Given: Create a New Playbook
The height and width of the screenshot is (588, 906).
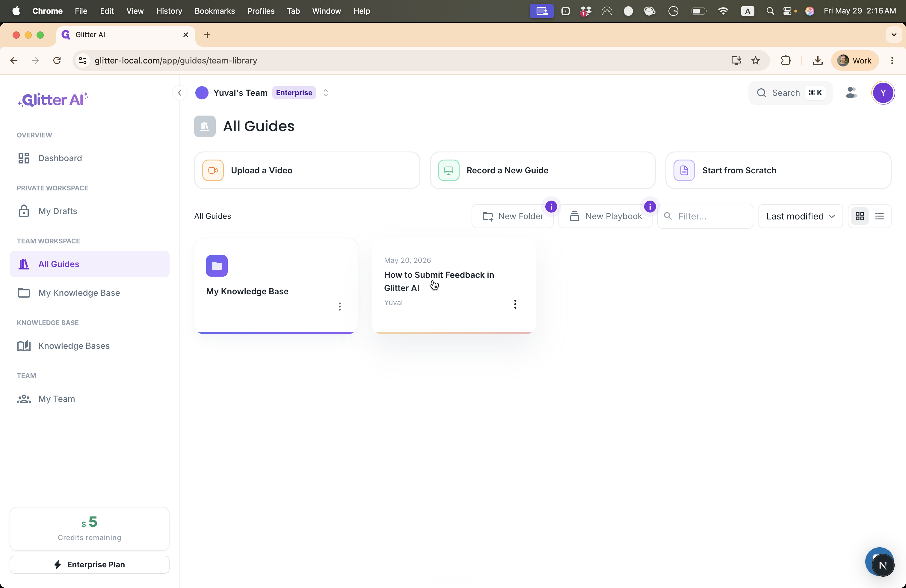Looking at the screenshot, I should [605, 216].
